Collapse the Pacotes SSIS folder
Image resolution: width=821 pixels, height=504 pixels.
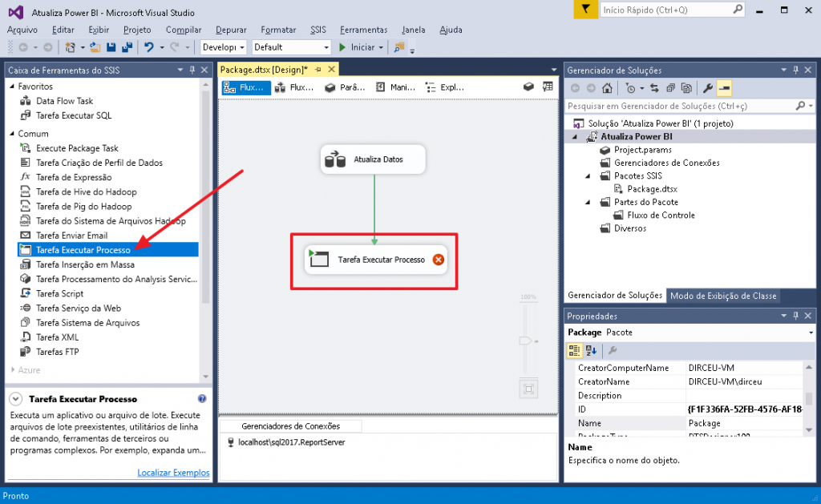pyautogui.click(x=588, y=176)
